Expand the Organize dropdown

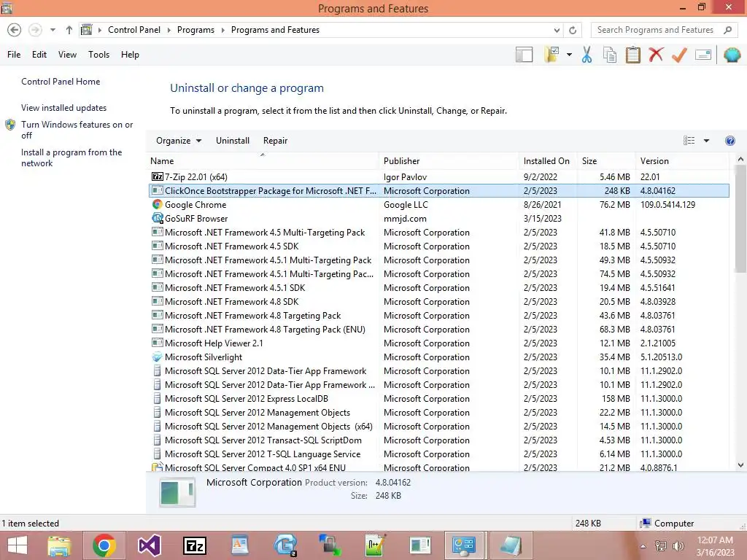point(179,141)
